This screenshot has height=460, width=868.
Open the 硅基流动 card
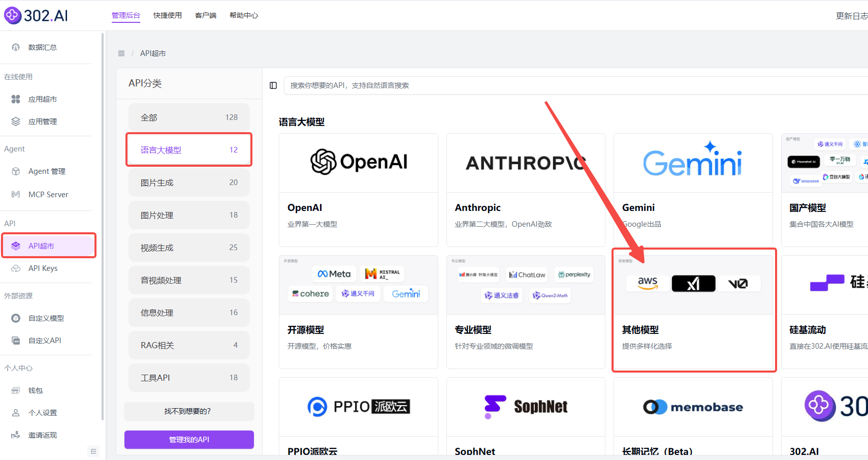825,312
